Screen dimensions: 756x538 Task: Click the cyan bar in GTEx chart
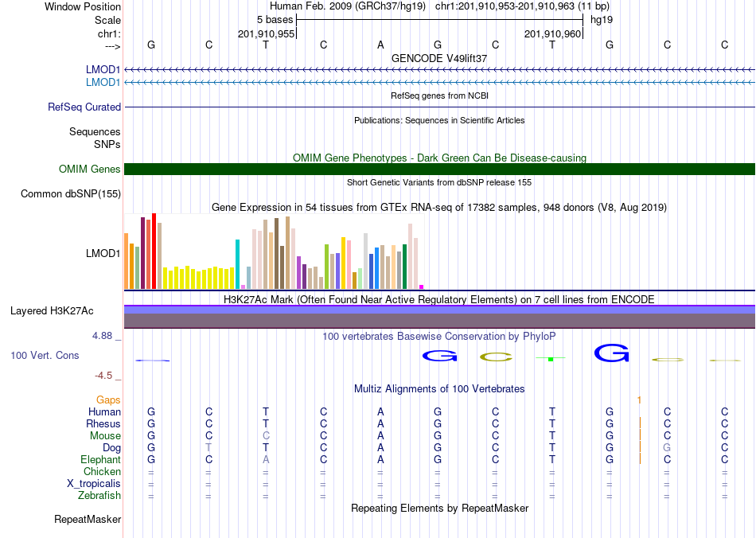(x=237, y=264)
